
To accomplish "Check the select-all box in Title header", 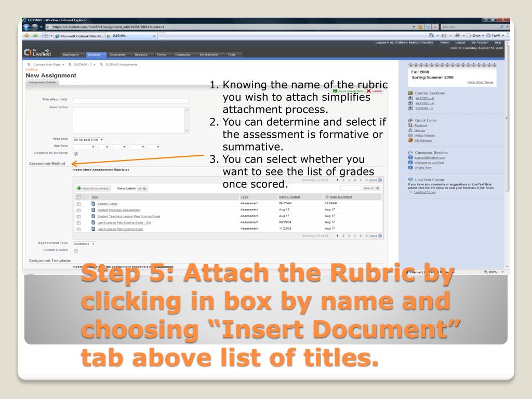I will tap(79, 197).
